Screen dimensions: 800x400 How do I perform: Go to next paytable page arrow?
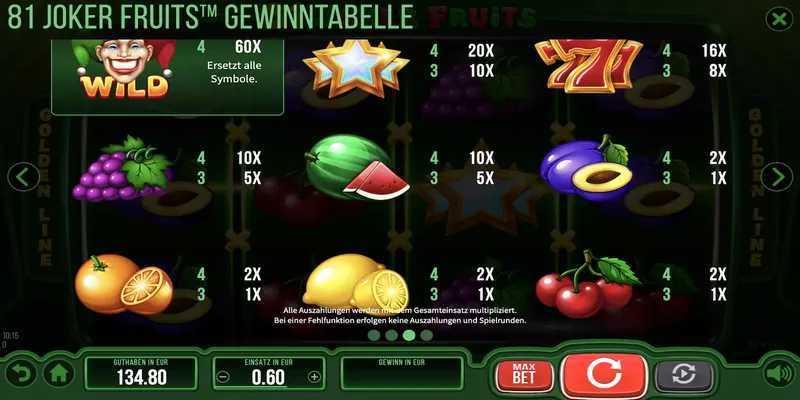point(777,177)
